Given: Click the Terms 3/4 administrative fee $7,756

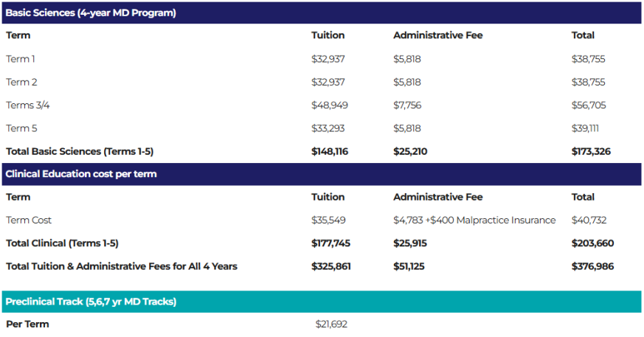Looking at the screenshot, I should coord(407,105).
